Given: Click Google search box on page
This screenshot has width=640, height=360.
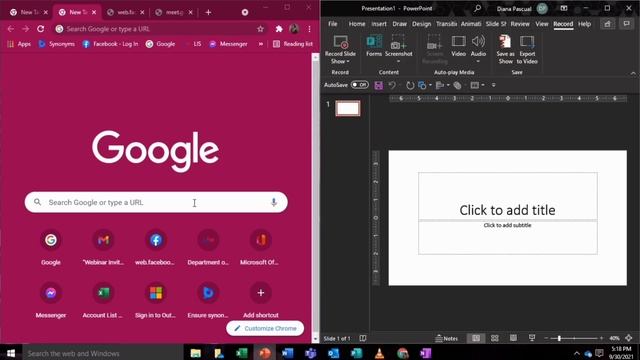Looking at the screenshot, I should 156,202.
